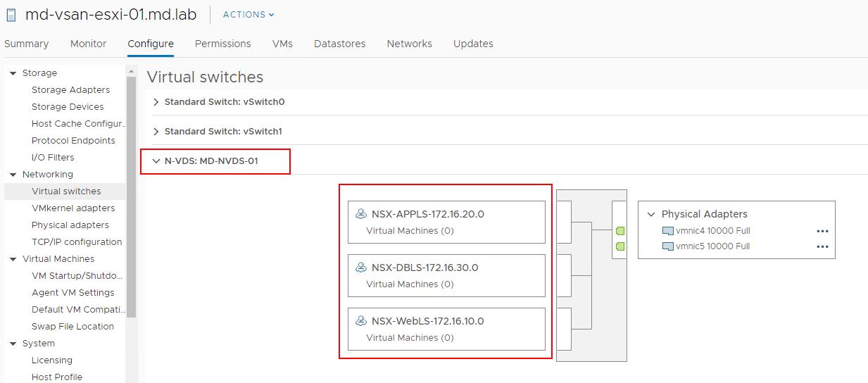Image resolution: width=868 pixels, height=383 pixels.
Task: Collapse the Physical Adapters list
Action: 650,214
